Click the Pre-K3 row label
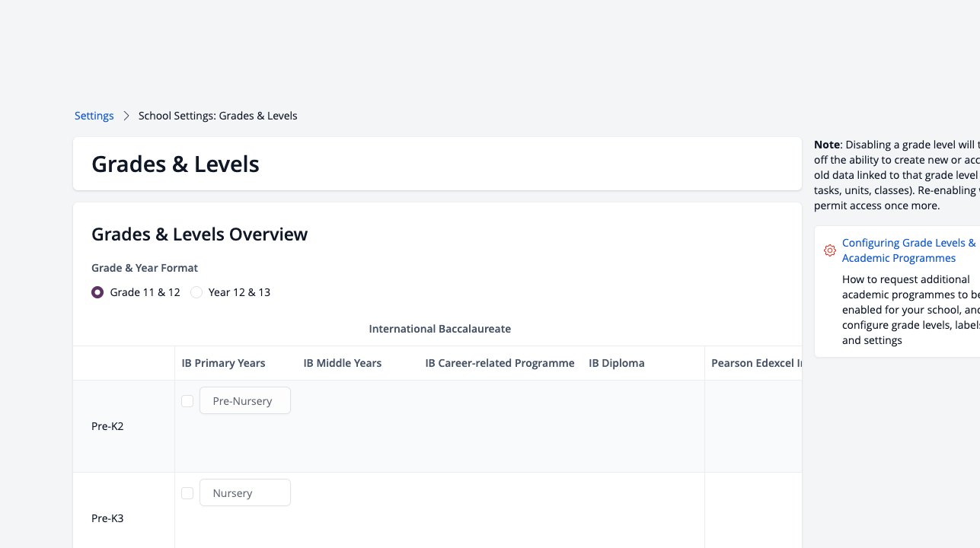Image resolution: width=980 pixels, height=548 pixels. (x=107, y=518)
